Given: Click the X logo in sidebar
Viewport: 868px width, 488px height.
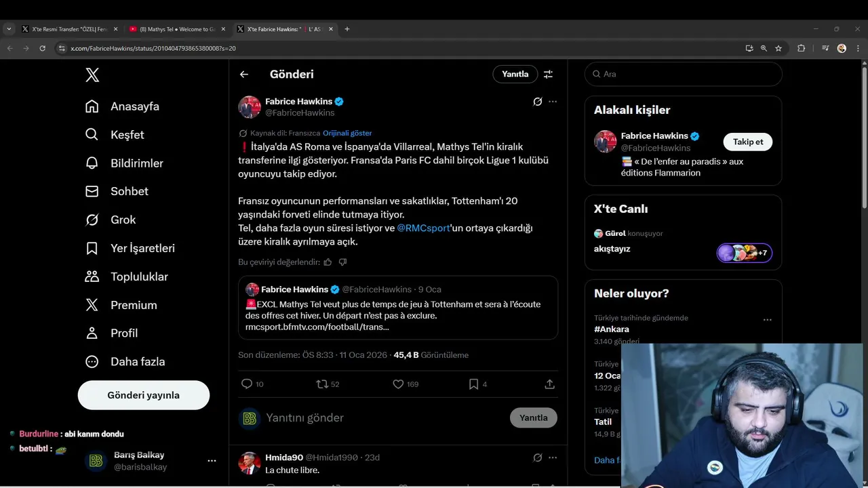Looking at the screenshot, I should click(x=92, y=75).
